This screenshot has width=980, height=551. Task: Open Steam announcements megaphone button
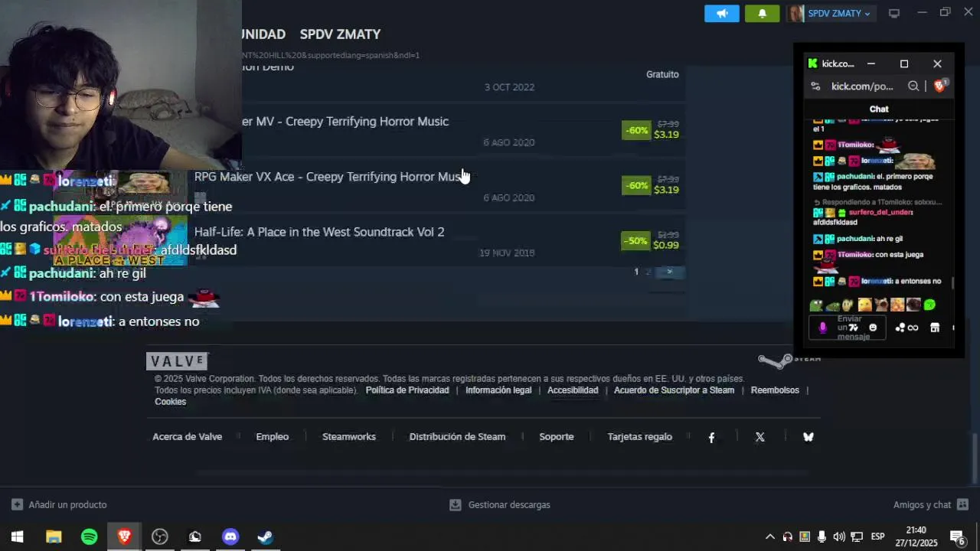[722, 13]
